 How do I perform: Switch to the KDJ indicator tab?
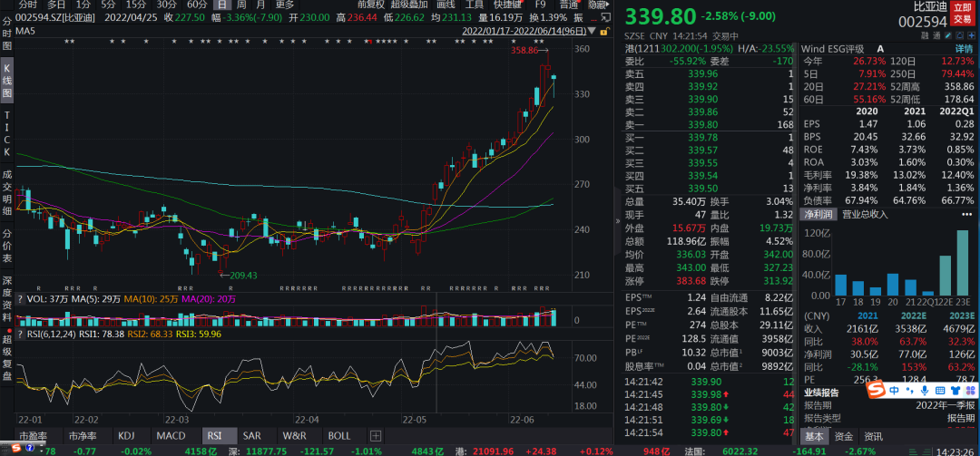coord(125,436)
